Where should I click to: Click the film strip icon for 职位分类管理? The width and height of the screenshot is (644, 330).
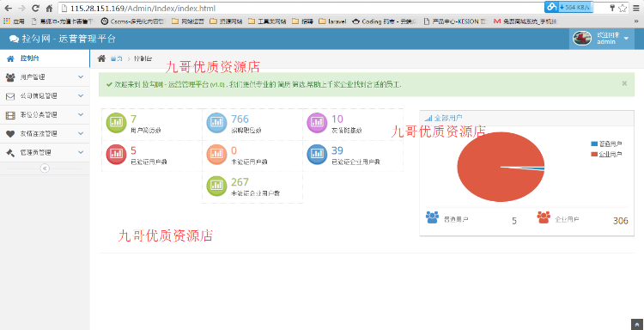pos(10,115)
